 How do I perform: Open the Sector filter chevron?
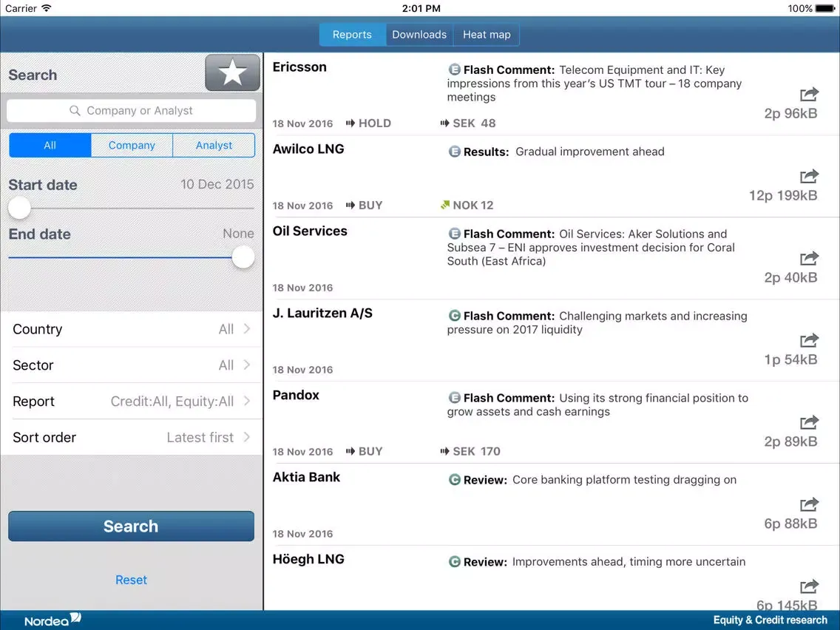point(247,365)
